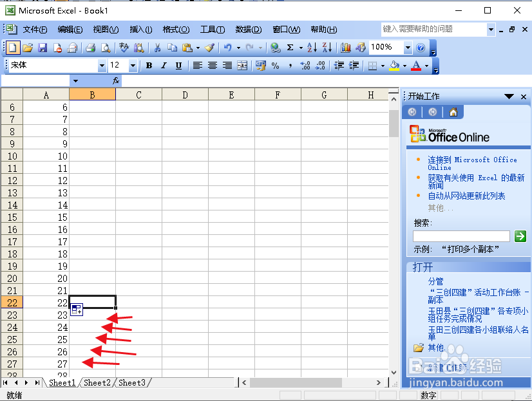Paste using the clipboard icon
Viewport: 532px width, 401px height.
(187, 48)
